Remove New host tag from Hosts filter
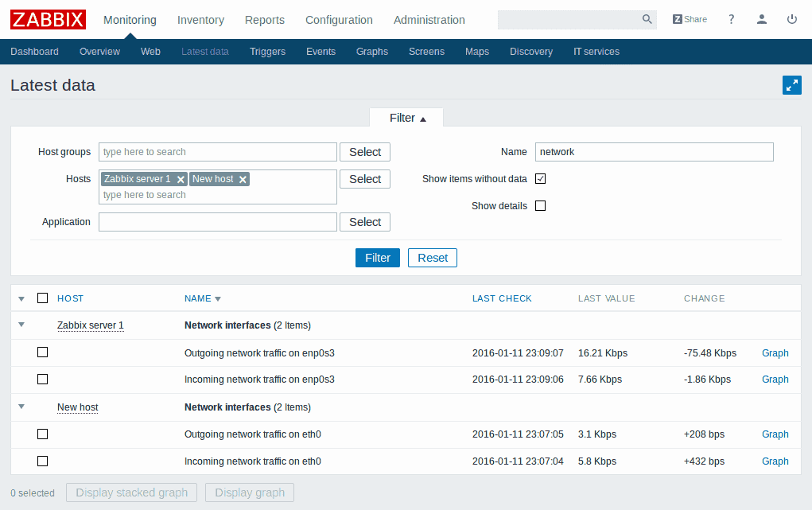This screenshot has width=812, height=510. [243, 180]
